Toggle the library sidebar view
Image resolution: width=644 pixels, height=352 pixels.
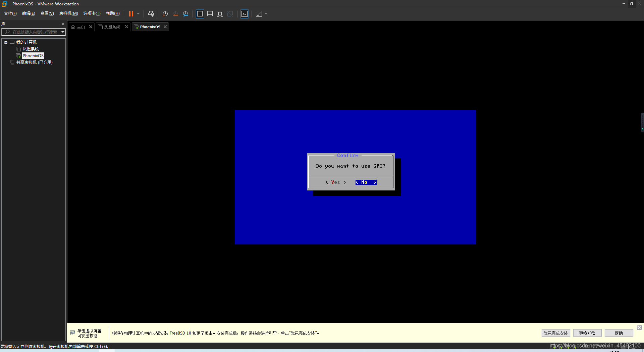pos(200,14)
